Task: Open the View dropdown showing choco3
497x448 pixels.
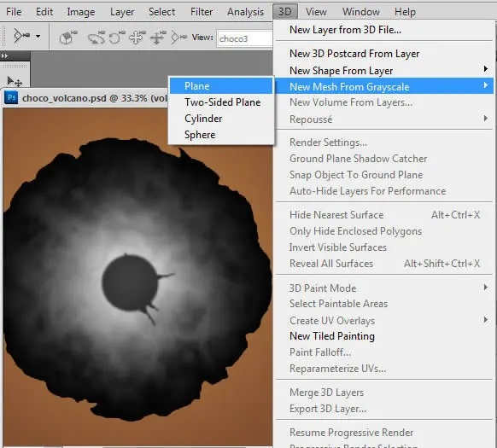Action: click(245, 38)
